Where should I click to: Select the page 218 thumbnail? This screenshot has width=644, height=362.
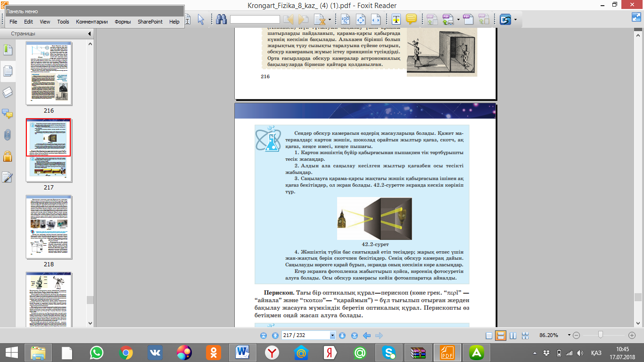coord(49,227)
